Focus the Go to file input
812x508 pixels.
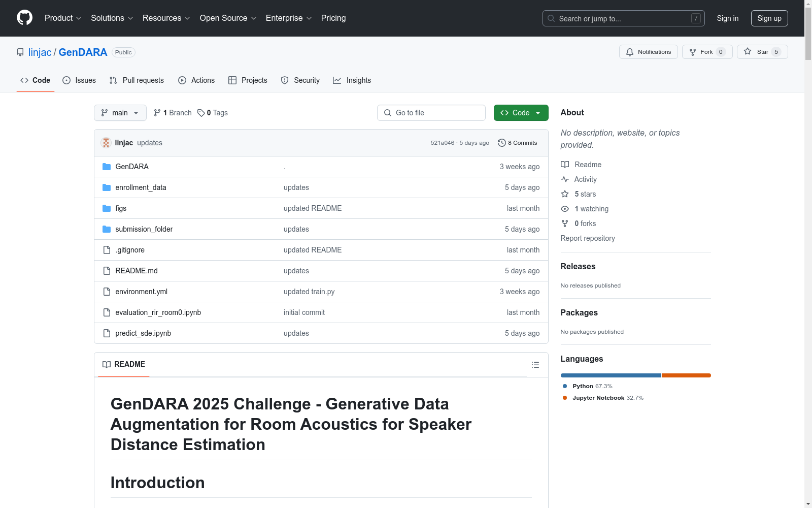coord(431,113)
